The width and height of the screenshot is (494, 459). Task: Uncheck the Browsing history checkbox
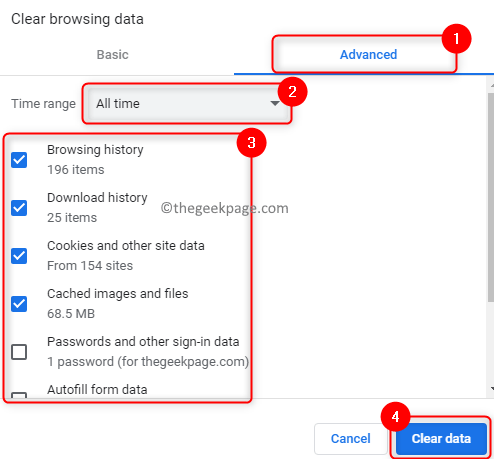19,160
